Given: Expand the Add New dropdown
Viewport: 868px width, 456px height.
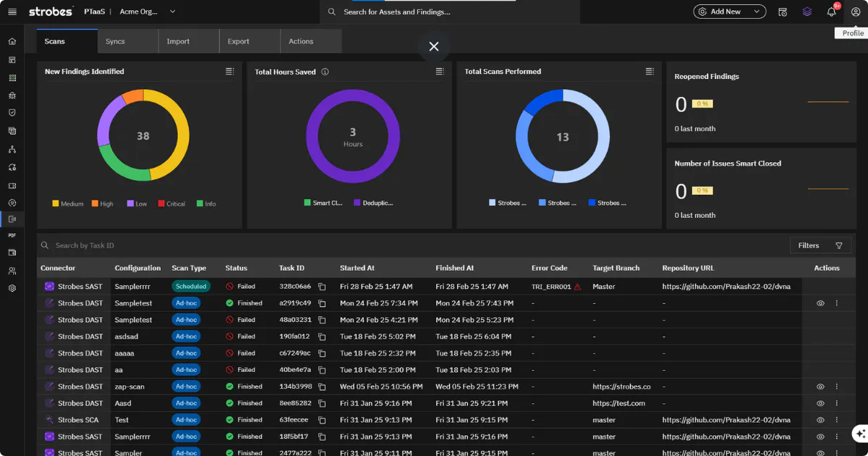Looking at the screenshot, I should click(x=730, y=12).
